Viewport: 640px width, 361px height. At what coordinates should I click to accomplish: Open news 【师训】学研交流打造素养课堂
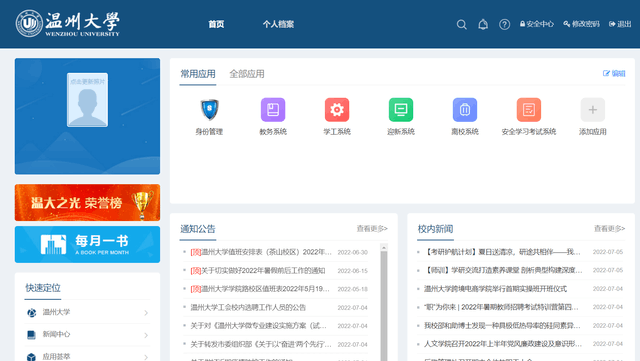[x=503, y=270]
